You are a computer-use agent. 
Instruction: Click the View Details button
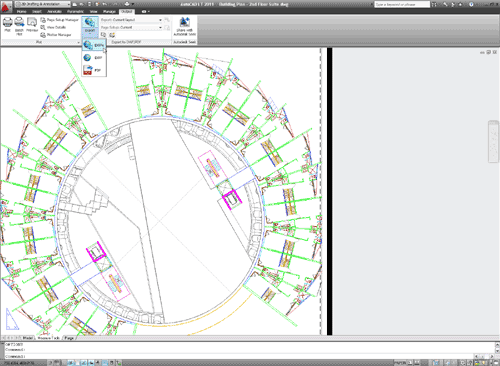coord(53,27)
